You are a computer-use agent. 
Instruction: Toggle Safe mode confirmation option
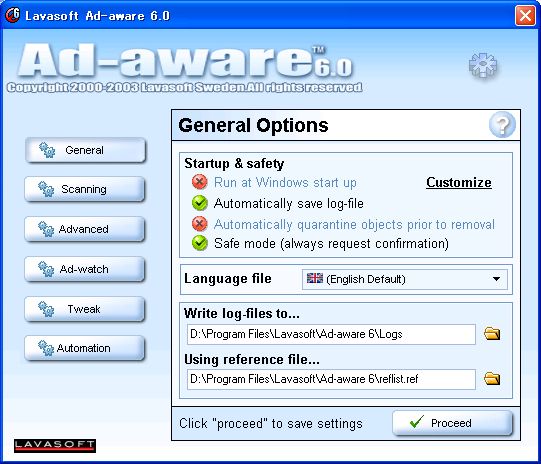coord(200,243)
